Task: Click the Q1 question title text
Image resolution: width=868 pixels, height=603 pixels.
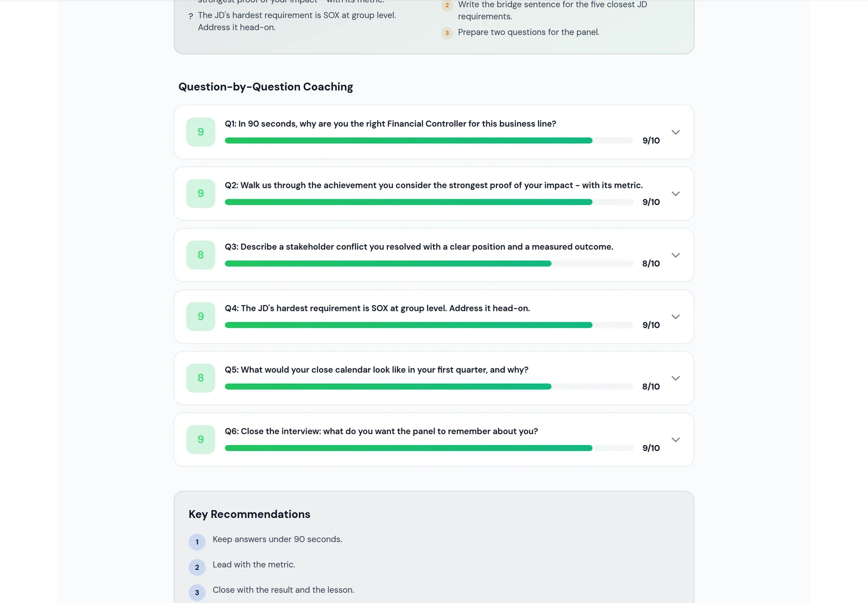Action: 391,124
